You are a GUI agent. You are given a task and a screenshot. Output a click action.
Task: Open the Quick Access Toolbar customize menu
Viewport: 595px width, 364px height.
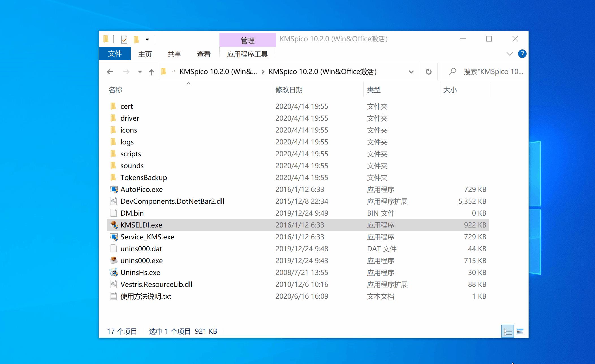(x=147, y=39)
